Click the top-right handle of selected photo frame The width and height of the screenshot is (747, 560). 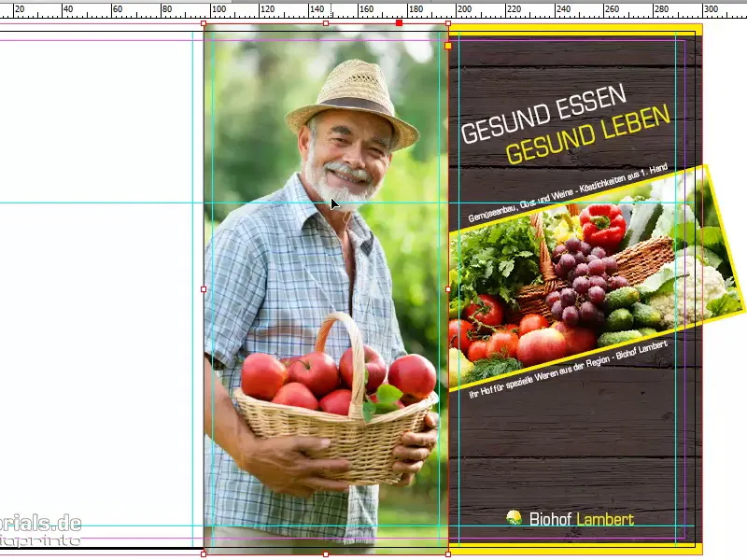pyautogui.click(x=448, y=22)
